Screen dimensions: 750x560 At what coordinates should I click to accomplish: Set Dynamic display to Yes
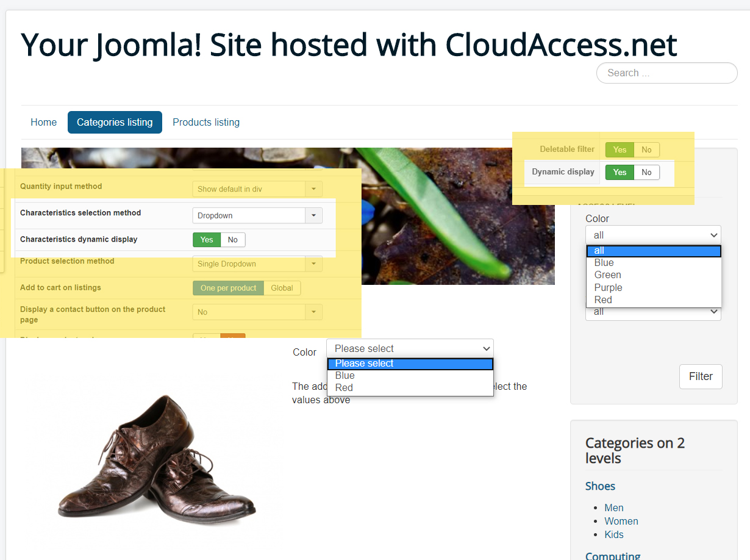tap(620, 172)
